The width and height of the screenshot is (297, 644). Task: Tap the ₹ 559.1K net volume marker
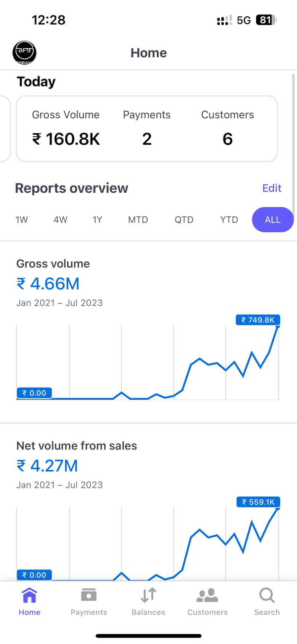click(x=258, y=502)
